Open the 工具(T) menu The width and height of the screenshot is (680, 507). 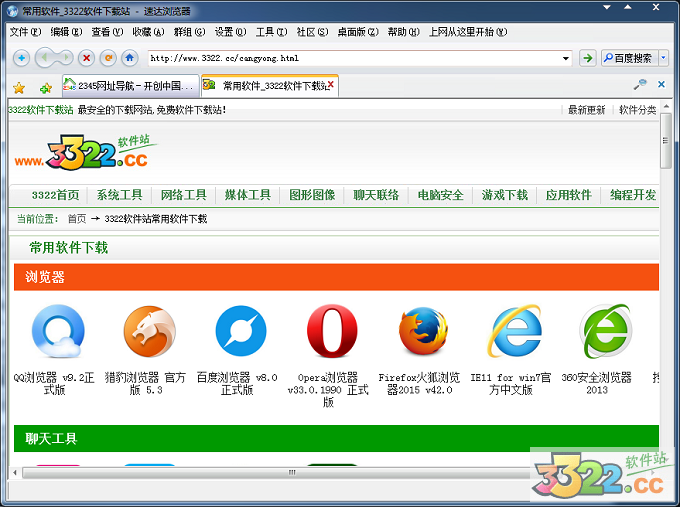click(x=271, y=32)
